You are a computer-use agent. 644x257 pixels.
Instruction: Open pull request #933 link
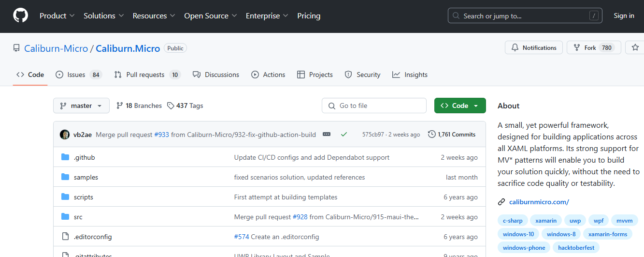[x=162, y=135]
